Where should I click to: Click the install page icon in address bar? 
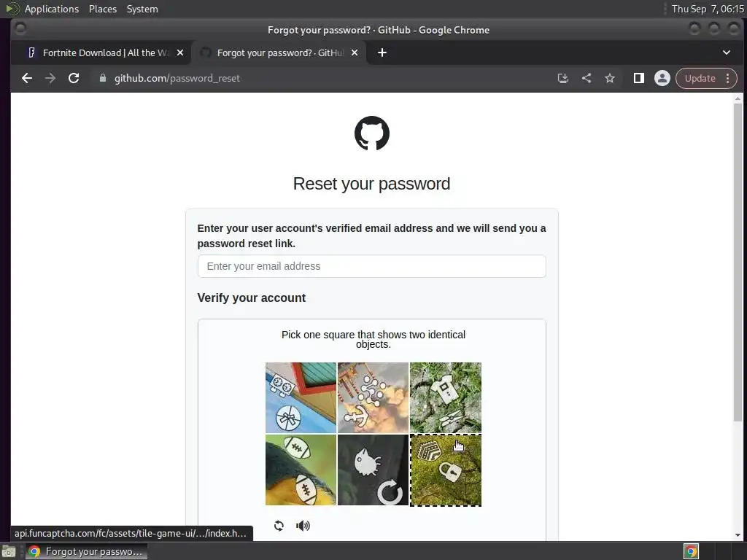click(562, 78)
